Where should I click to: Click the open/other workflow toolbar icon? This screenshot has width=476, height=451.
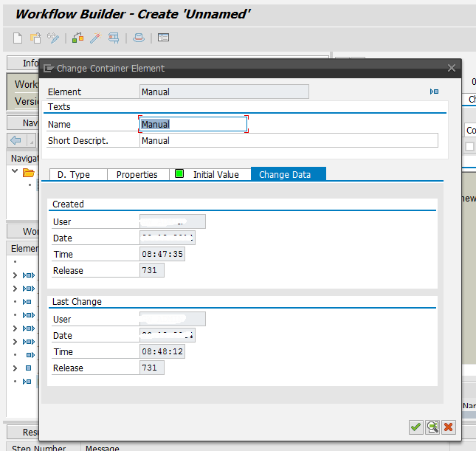[35, 38]
